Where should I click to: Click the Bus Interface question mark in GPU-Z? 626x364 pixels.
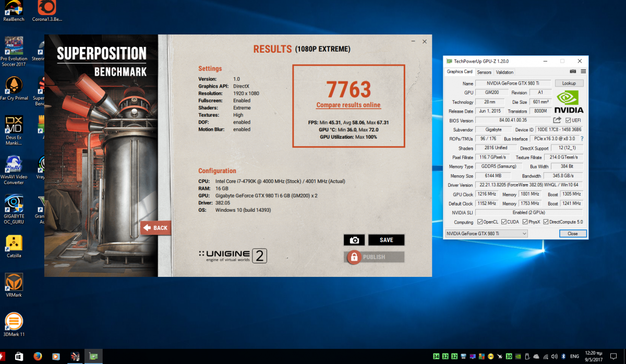tap(582, 139)
